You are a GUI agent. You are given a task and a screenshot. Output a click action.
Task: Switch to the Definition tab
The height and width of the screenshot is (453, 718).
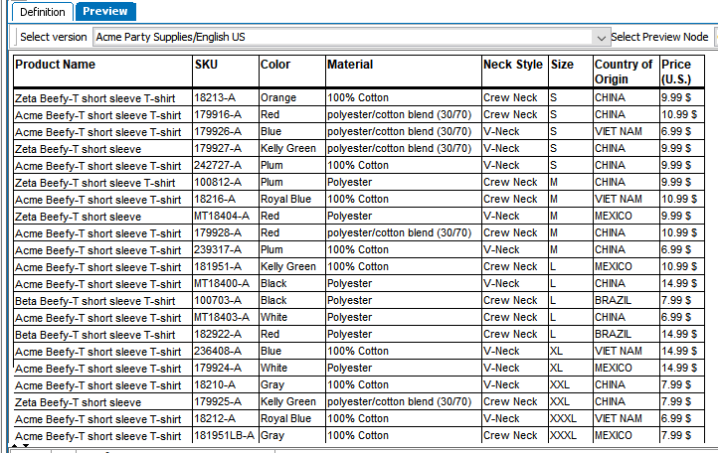pos(42,12)
